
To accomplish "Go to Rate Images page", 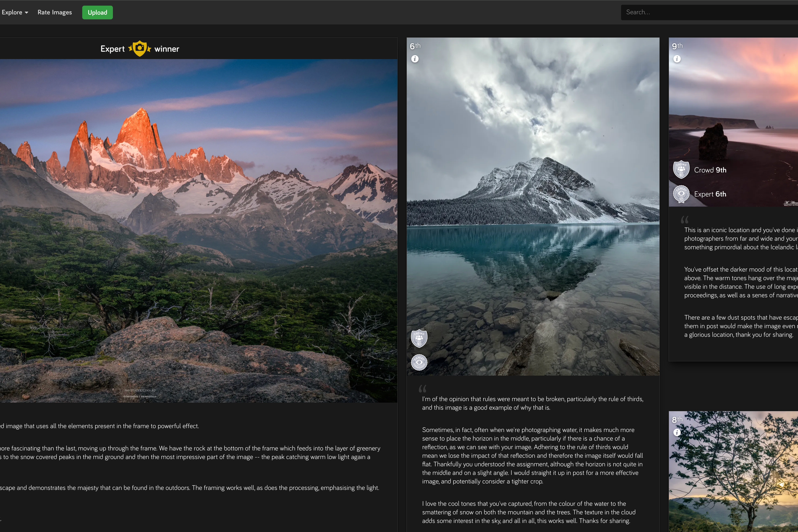I will [55, 12].
